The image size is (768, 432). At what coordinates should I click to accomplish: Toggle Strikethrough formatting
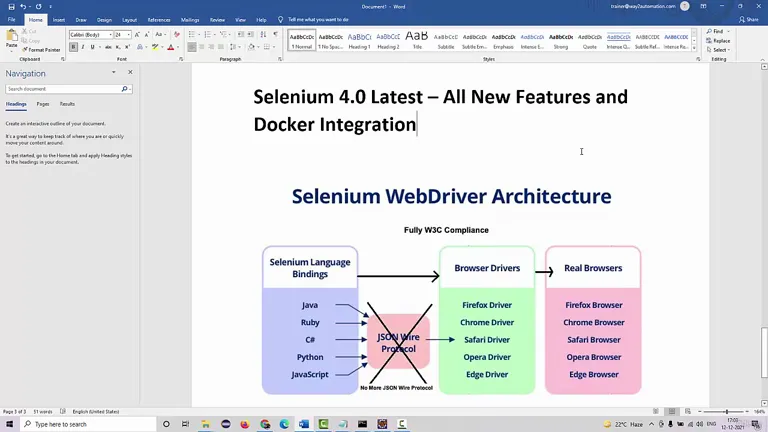[x=108, y=47]
